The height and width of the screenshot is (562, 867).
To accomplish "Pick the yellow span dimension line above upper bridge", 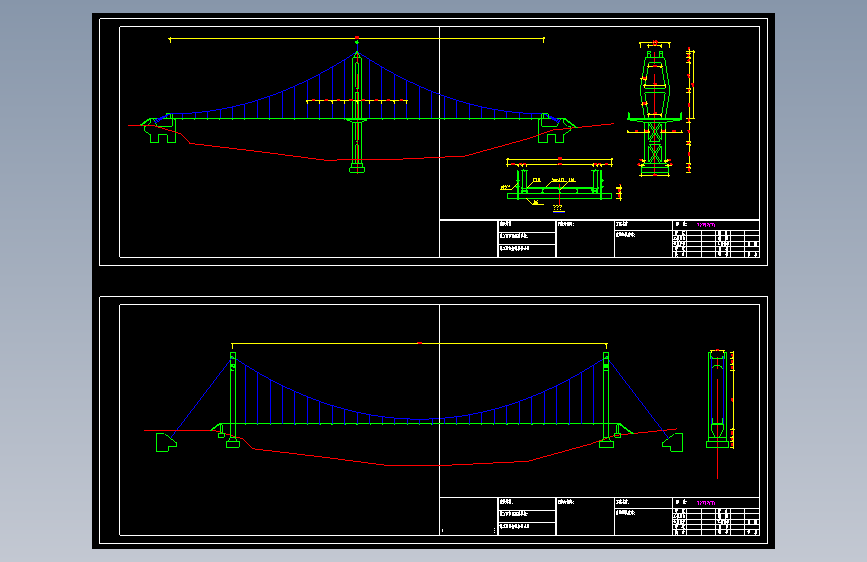I will click(357, 39).
